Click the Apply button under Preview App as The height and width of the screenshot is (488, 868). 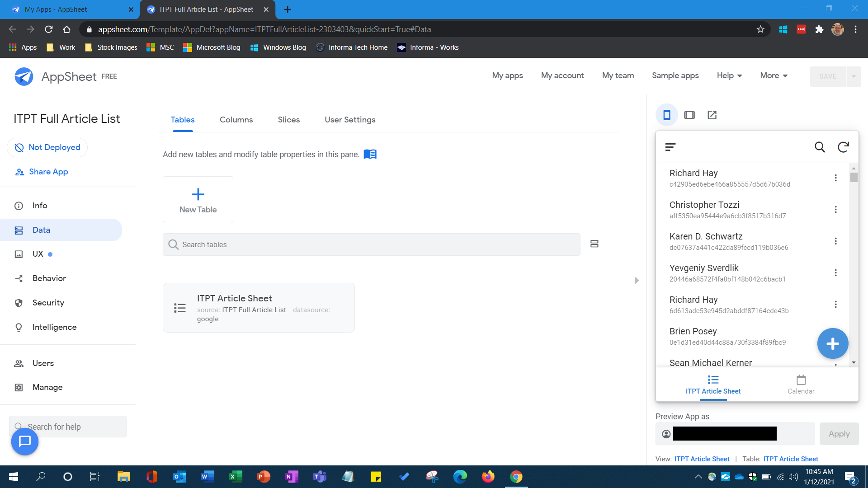pyautogui.click(x=839, y=434)
